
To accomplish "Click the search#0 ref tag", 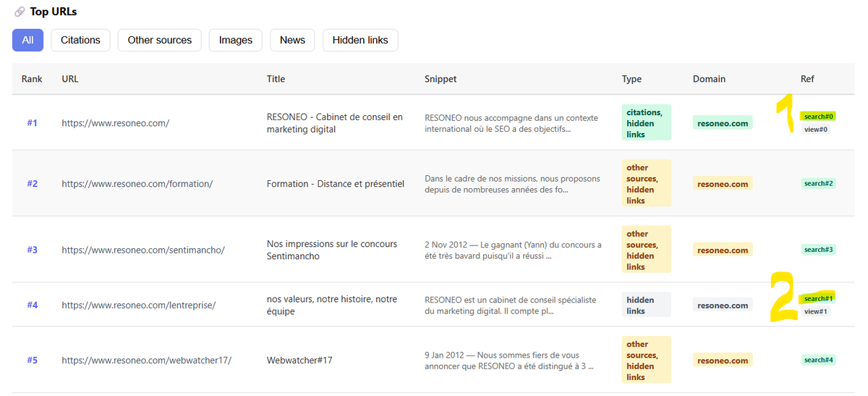I will click(x=819, y=117).
